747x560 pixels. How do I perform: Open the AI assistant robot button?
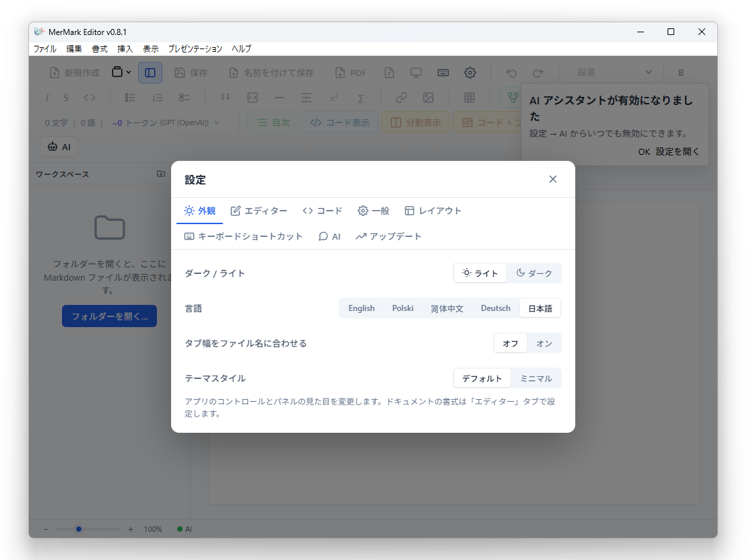pos(59,147)
